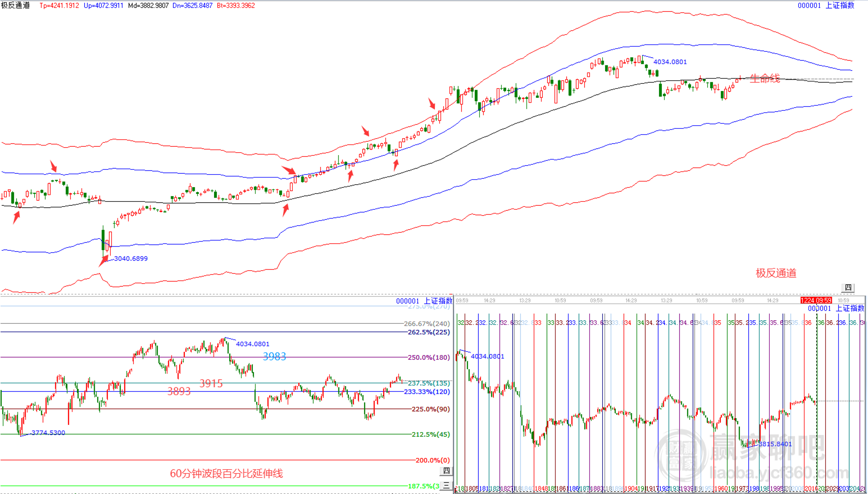The width and height of the screenshot is (868, 494).
Task: Click the Tp=4241.1912 indicator value
Action: pos(59,5)
